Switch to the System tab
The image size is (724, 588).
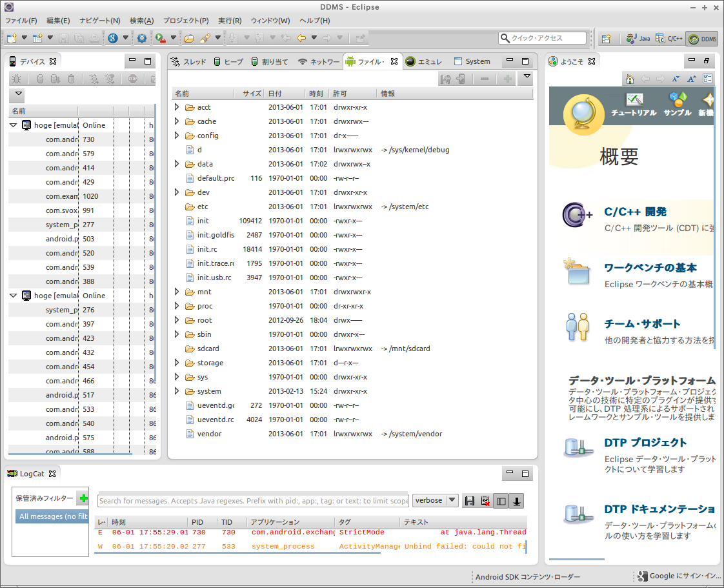click(472, 61)
